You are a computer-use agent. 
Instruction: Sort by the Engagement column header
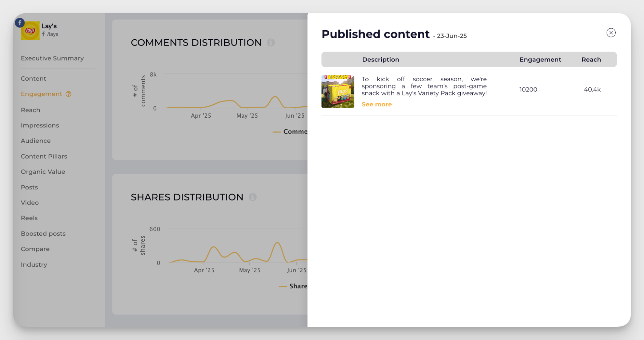coord(540,60)
